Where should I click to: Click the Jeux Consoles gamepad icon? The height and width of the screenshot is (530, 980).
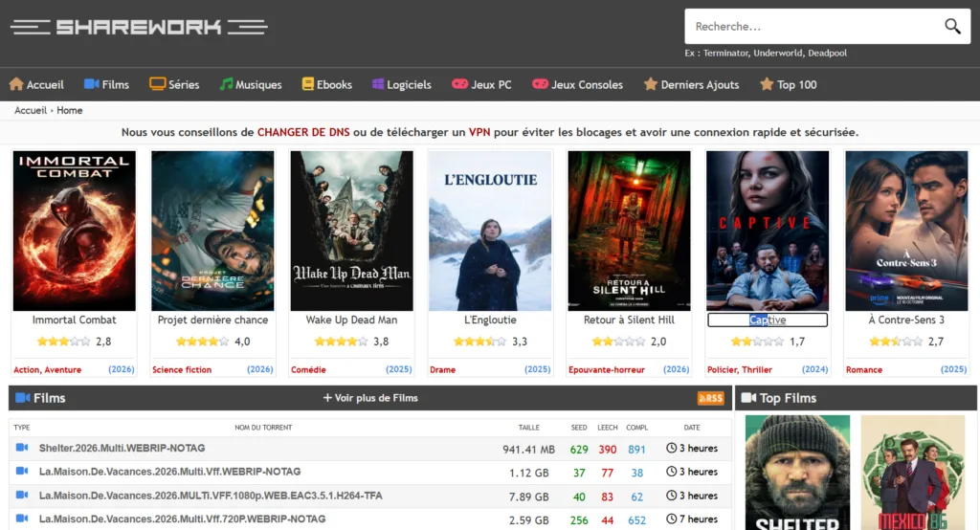pos(540,84)
